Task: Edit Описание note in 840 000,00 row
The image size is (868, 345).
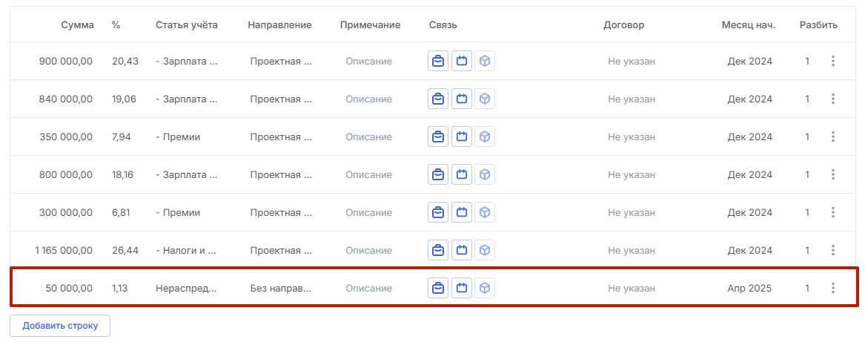Action: (368, 99)
